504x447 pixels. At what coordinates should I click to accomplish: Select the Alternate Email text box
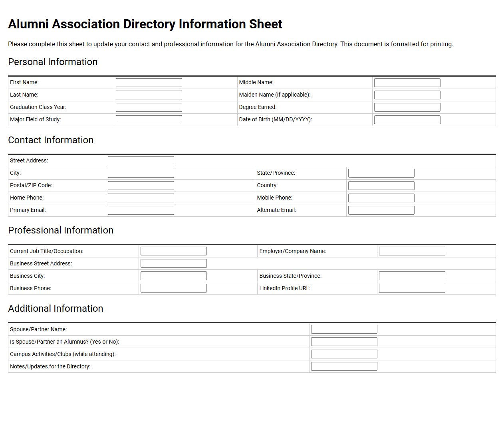pos(381,210)
